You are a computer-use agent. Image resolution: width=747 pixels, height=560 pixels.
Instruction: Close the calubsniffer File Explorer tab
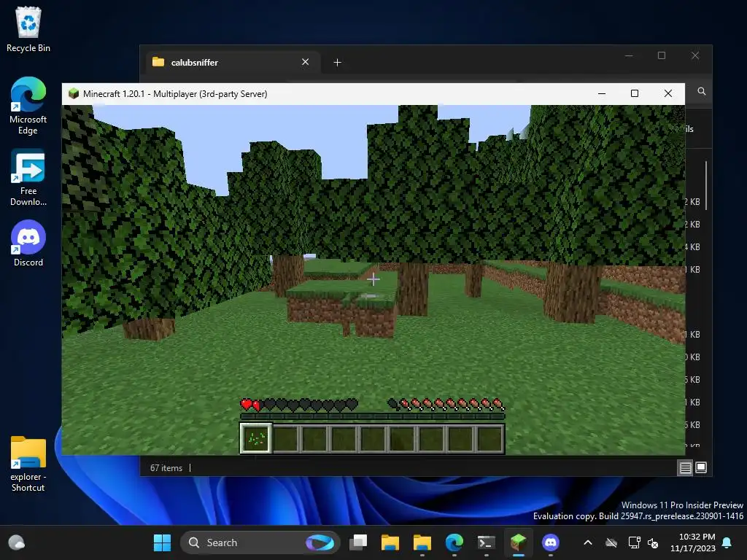(306, 62)
